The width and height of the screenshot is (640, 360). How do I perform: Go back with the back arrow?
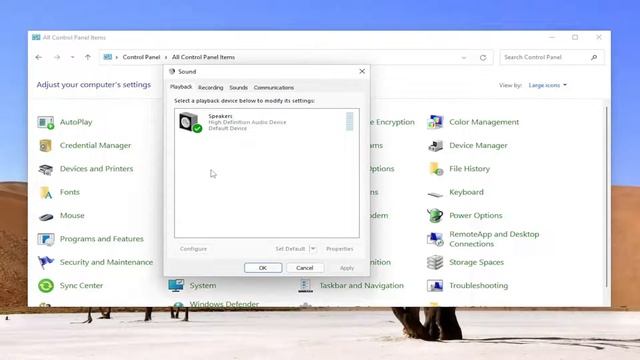tap(39, 58)
